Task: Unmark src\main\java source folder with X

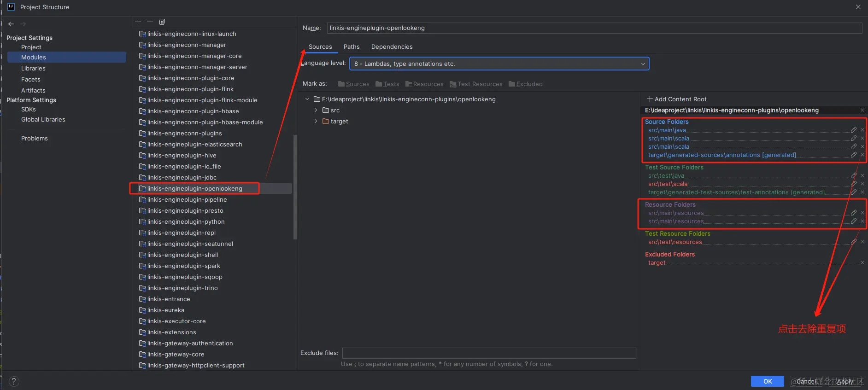Action: click(862, 130)
